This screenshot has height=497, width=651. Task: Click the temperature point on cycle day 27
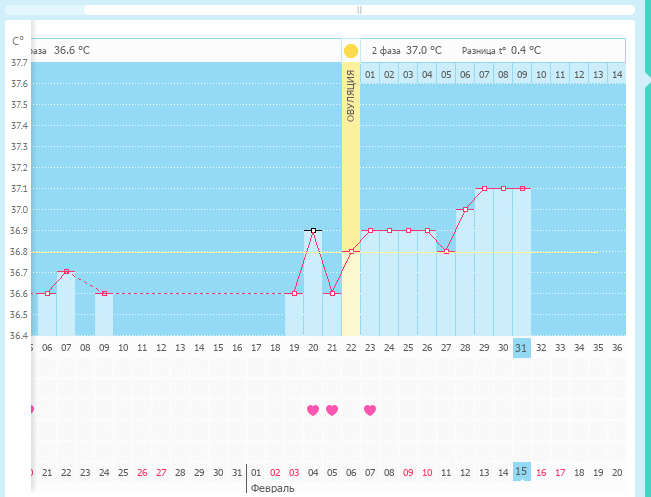pos(446,251)
